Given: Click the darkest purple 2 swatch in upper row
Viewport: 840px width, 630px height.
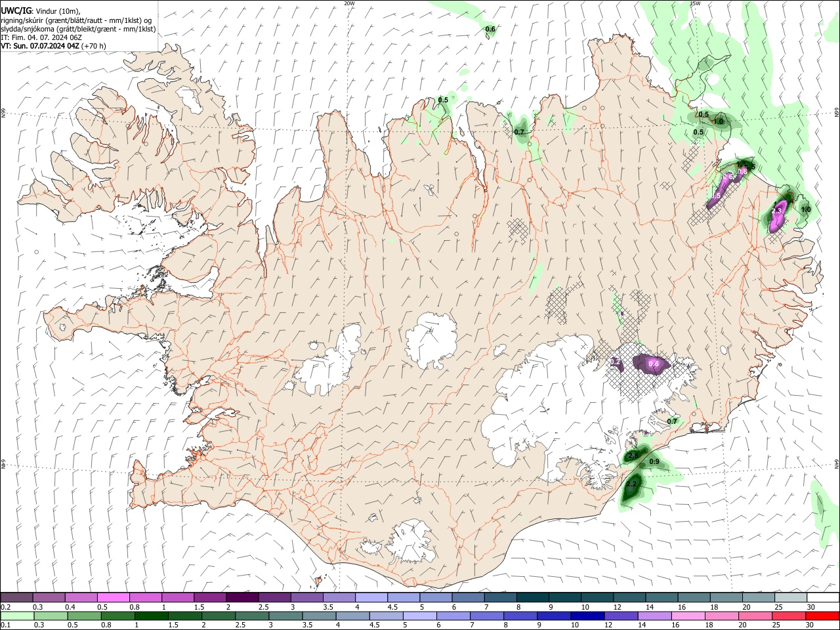Looking at the screenshot, I should [x=242, y=598].
